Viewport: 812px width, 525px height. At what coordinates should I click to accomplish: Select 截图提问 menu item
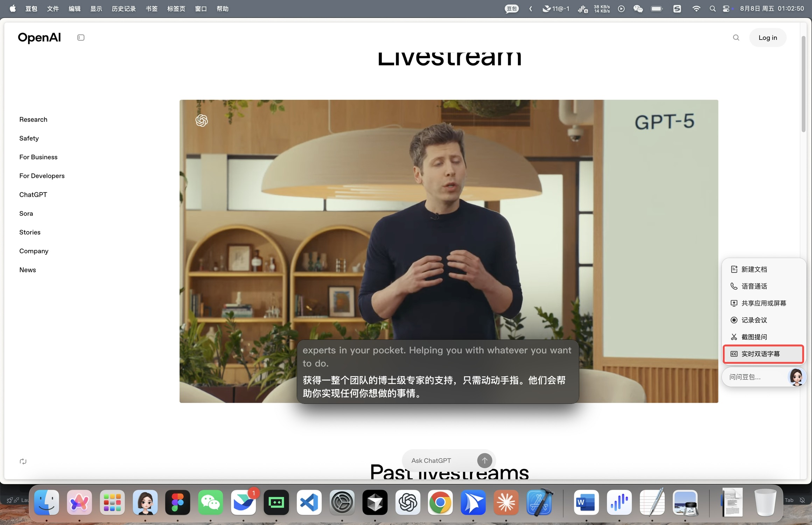tap(764, 337)
